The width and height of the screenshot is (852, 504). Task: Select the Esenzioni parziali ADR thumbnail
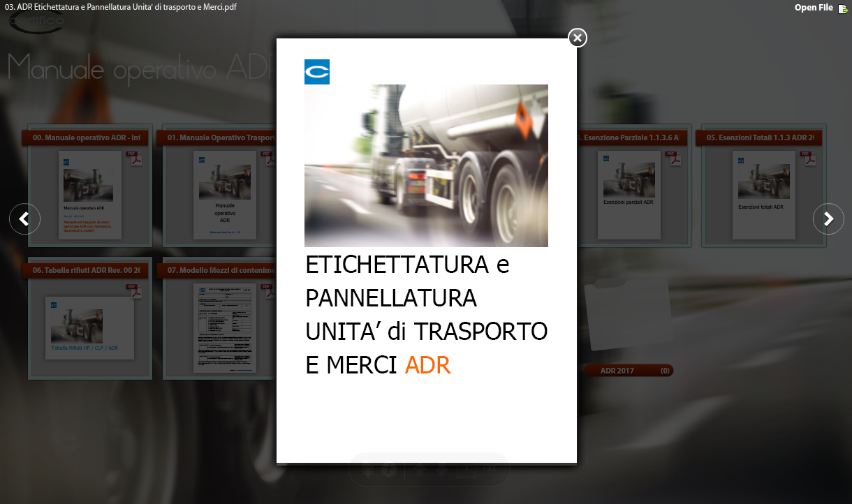tap(629, 195)
